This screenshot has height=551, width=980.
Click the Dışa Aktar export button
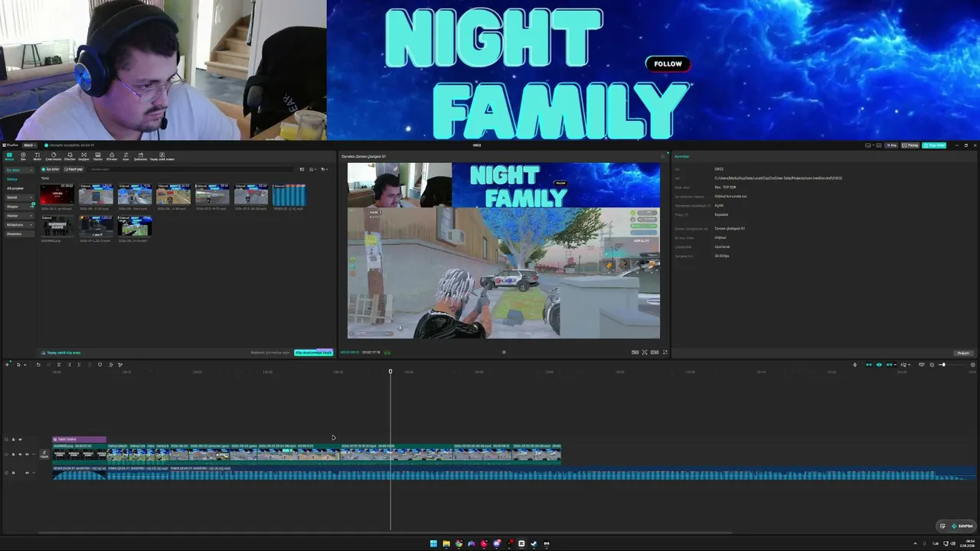[x=934, y=145]
